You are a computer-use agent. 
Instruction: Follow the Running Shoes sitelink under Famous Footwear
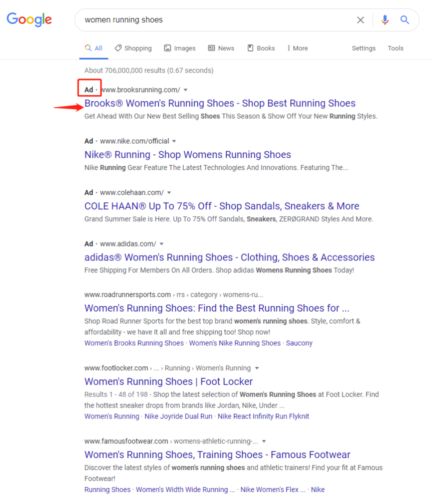pyautogui.click(x=107, y=490)
